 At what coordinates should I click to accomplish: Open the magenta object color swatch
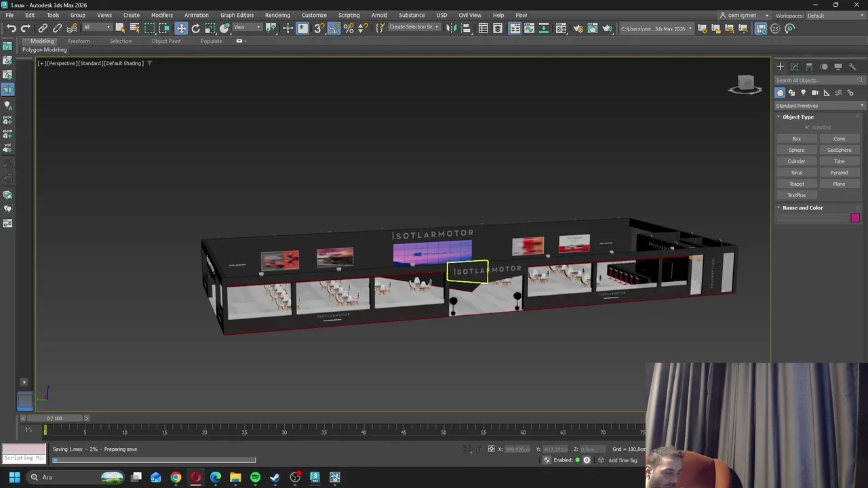point(855,218)
